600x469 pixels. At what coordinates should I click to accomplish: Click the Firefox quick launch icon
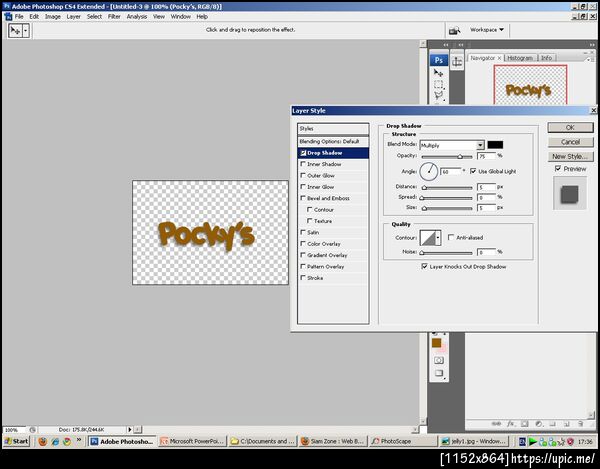(x=42, y=441)
